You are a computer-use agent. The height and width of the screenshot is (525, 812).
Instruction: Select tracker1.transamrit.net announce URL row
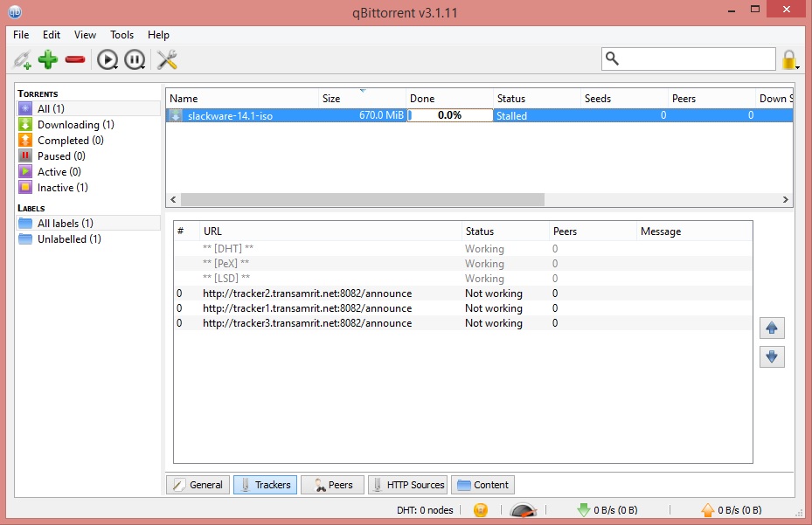coord(463,308)
